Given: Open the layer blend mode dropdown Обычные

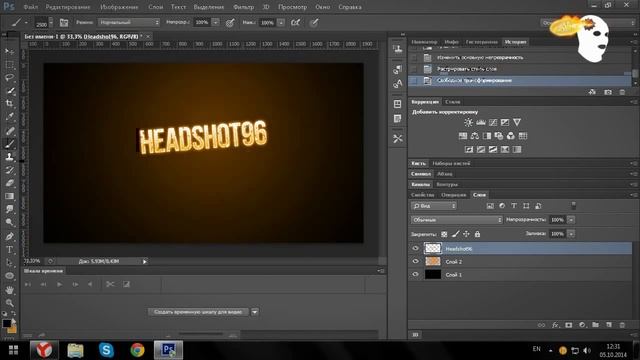Looking at the screenshot, I should click(x=456, y=220).
